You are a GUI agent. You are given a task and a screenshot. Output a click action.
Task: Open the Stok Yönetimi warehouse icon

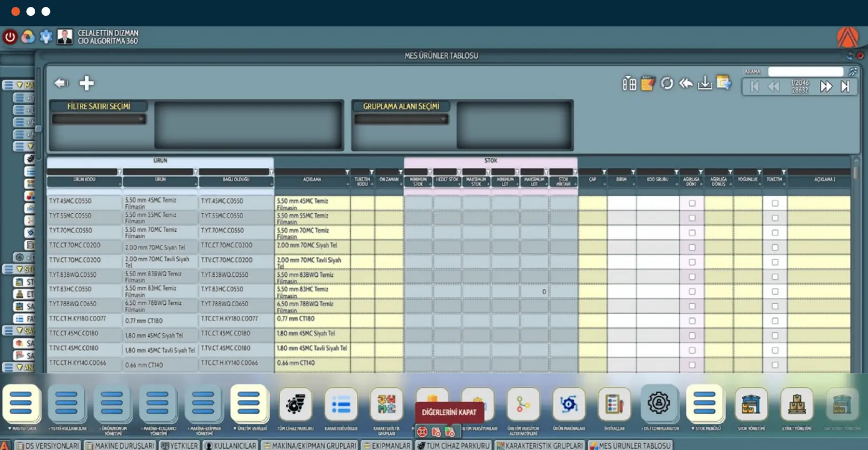[751, 404]
